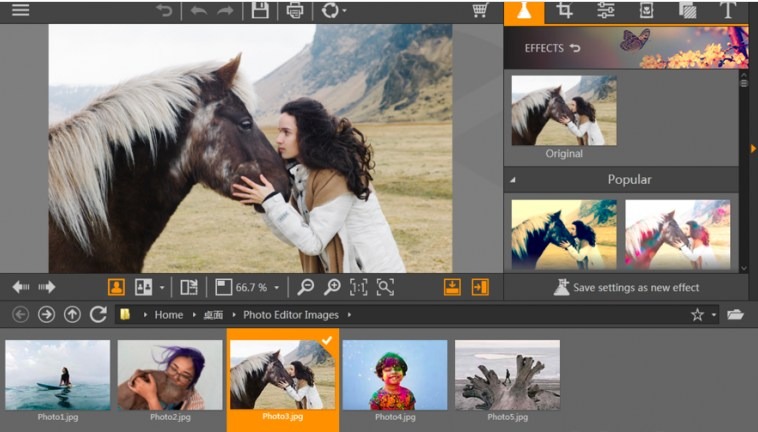758x432 pixels.
Task: Open favorites dropdown arrow
Action: point(714,315)
